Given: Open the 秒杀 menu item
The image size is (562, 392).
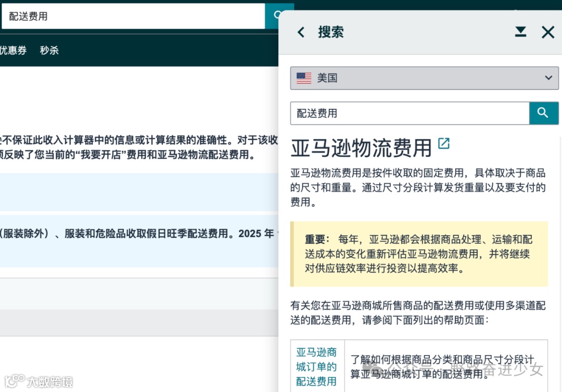Looking at the screenshot, I should coord(49,50).
